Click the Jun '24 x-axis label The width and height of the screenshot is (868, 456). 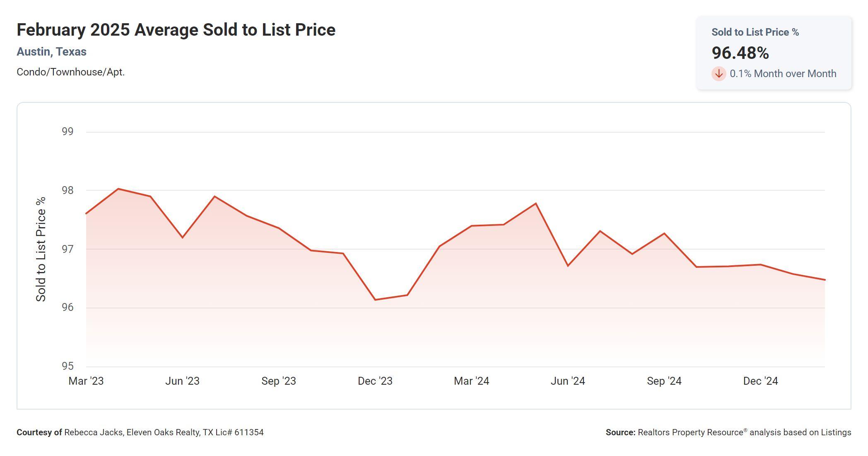coord(568,381)
